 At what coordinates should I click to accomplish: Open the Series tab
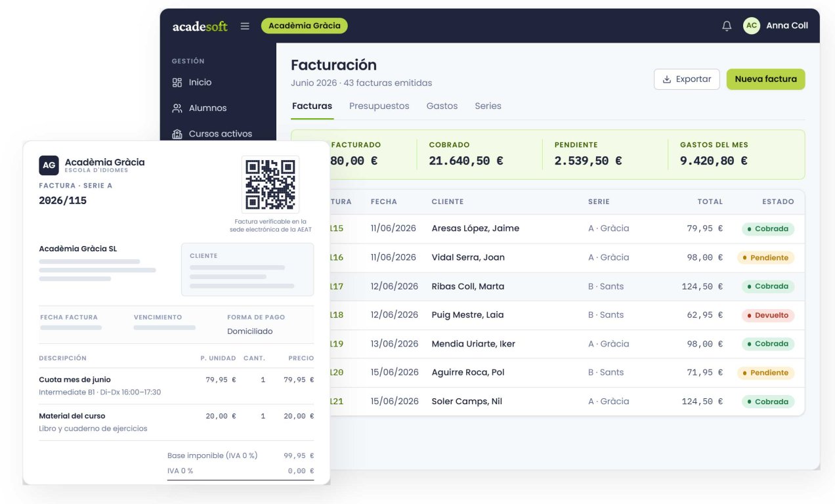[x=488, y=106]
